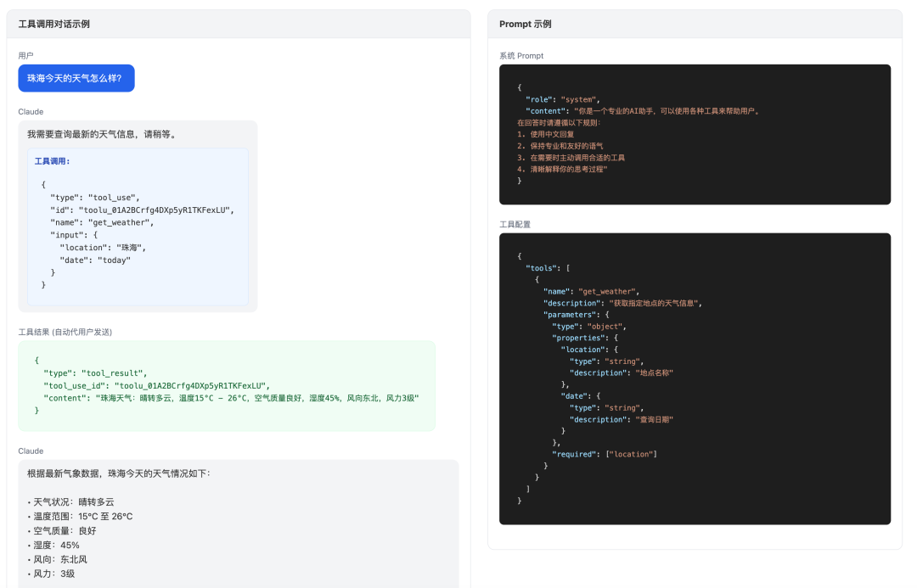This screenshot has width=917, height=588.
Task: Click the 用户 label above the blue bubble
Action: coord(25,55)
